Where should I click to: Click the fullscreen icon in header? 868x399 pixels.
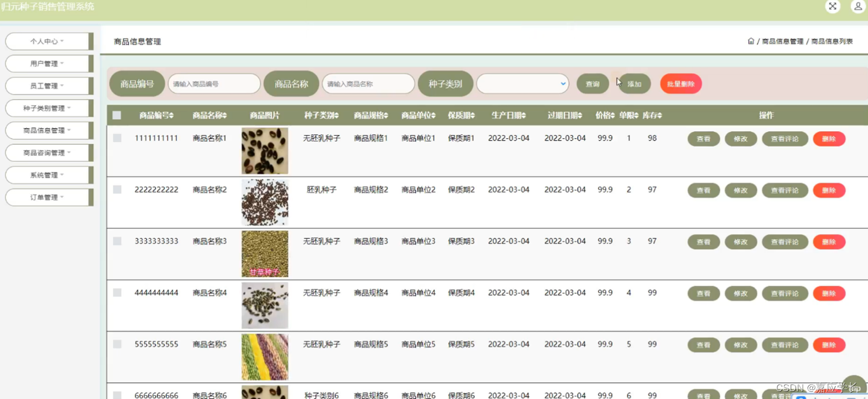click(832, 6)
